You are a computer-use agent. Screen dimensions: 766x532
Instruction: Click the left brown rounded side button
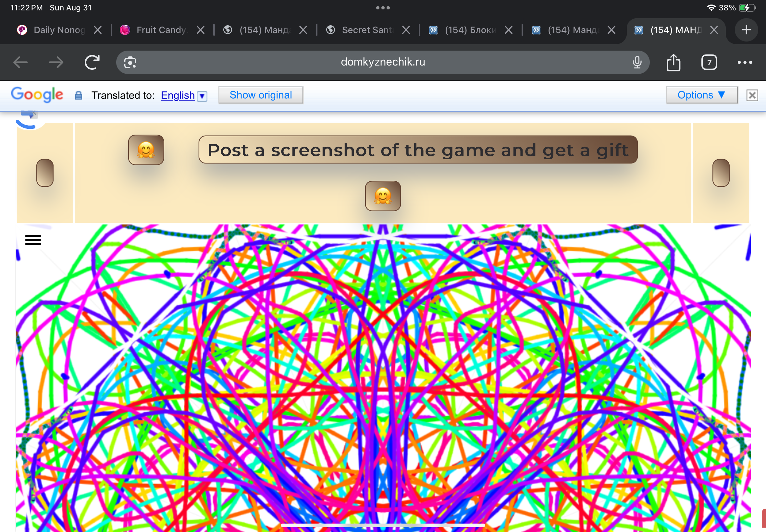pos(45,173)
